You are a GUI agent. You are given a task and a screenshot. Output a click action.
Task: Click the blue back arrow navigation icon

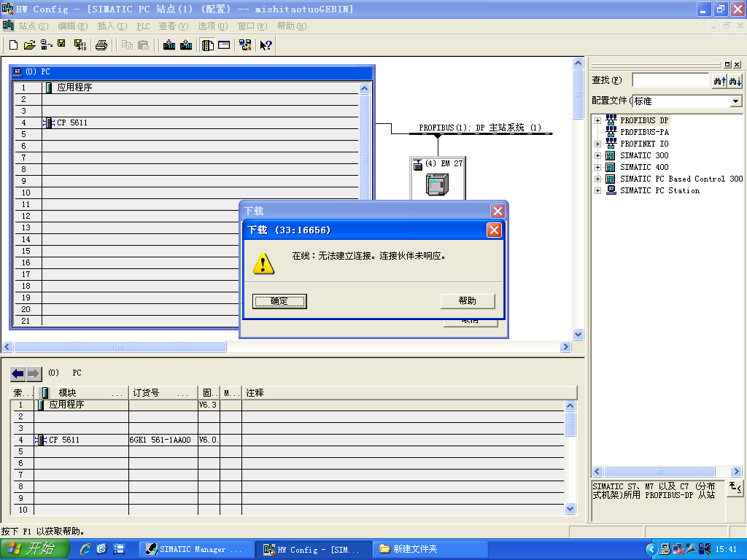click(18, 374)
